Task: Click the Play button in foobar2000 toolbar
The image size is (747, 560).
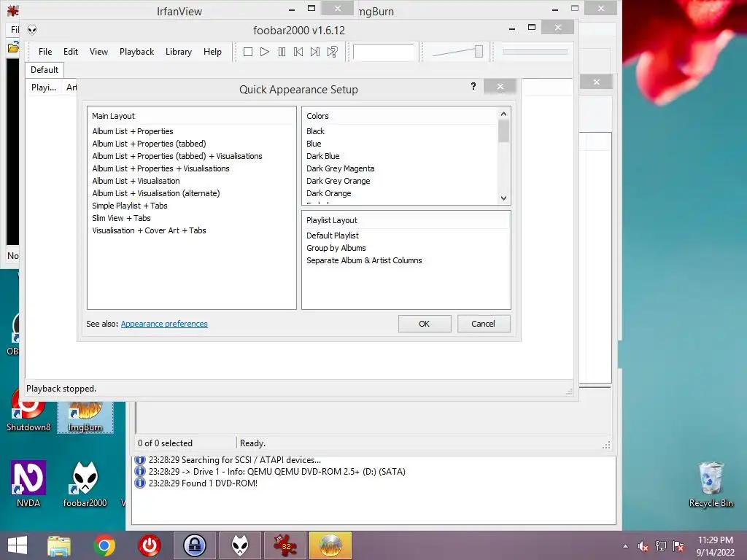Action: point(265,52)
